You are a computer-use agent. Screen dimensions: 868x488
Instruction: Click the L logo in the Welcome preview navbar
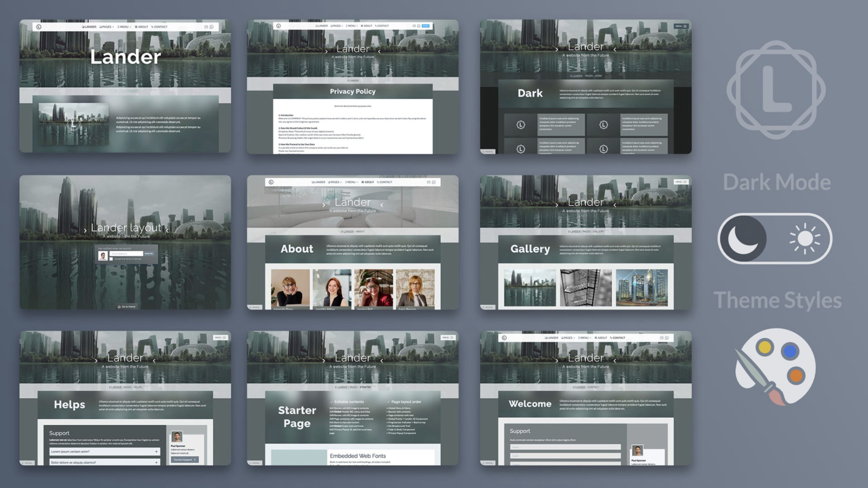coord(504,338)
